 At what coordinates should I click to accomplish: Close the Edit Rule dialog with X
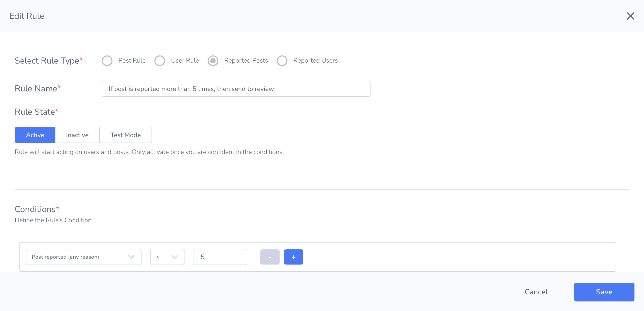click(630, 16)
